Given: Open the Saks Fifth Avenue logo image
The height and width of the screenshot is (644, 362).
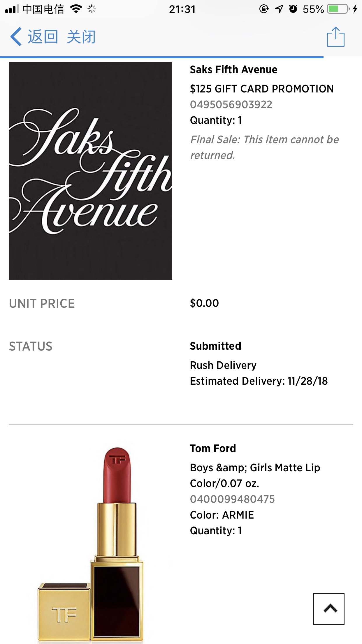Looking at the screenshot, I should pos(90,171).
